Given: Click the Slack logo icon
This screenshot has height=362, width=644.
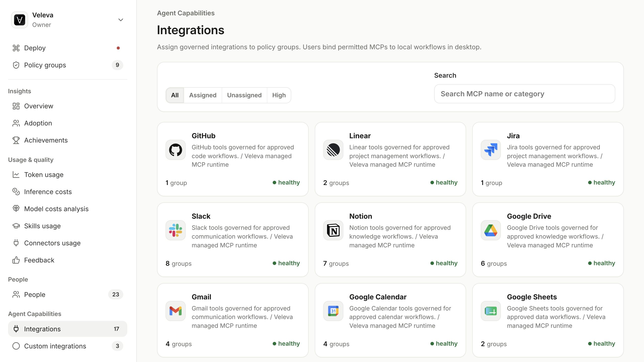Looking at the screenshot, I should pyautogui.click(x=176, y=231).
